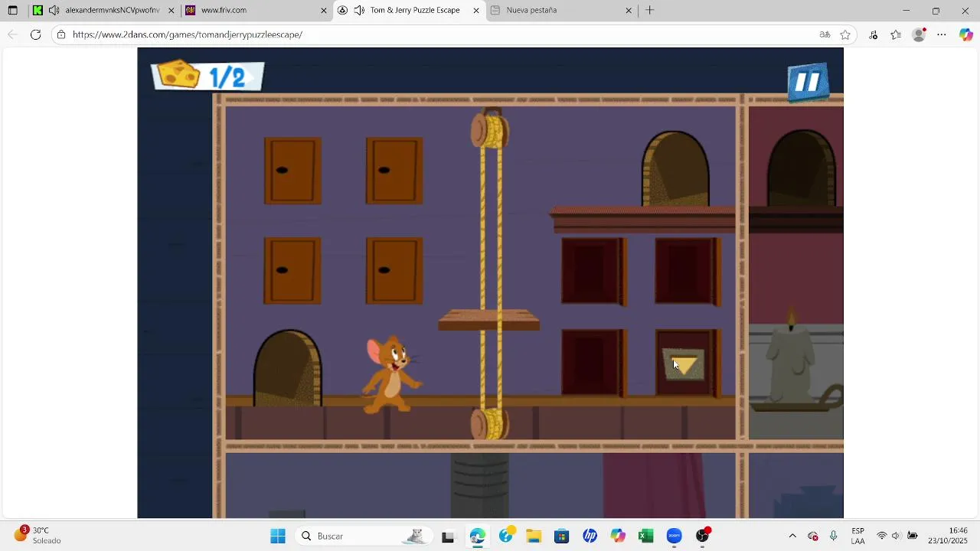
Task: Open the help tips app on the taskbar
Action: coord(505,536)
